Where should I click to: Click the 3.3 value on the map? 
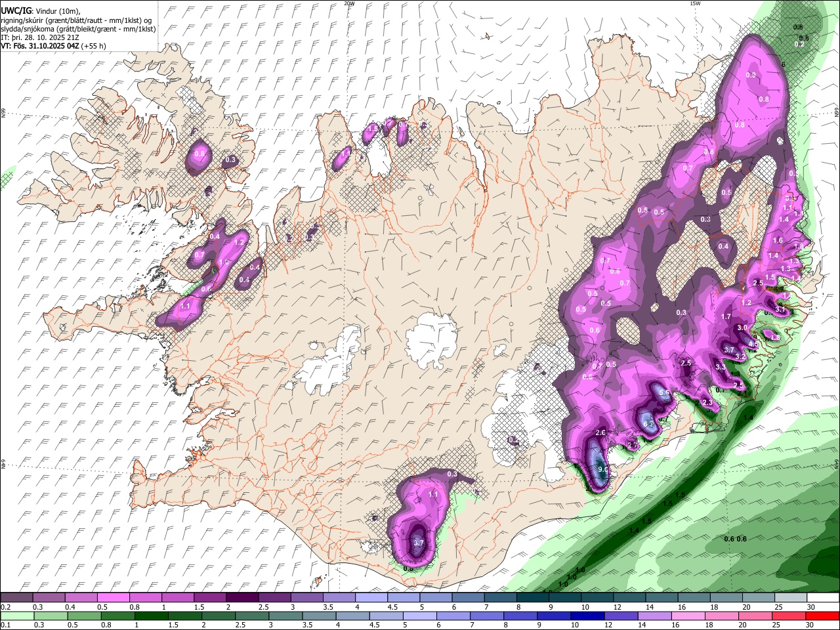[721, 367]
